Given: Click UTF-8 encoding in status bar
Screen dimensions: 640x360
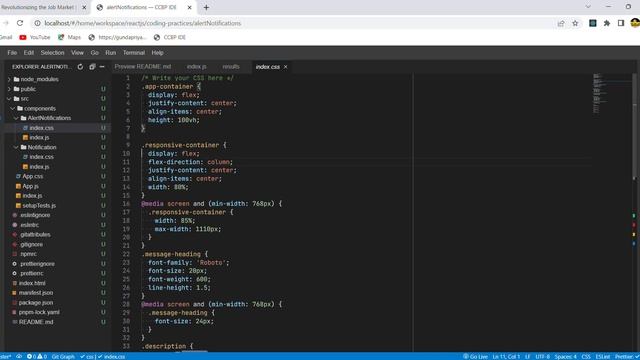Looking at the screenshot, I should pyautogui.click(x=542, y=356).
